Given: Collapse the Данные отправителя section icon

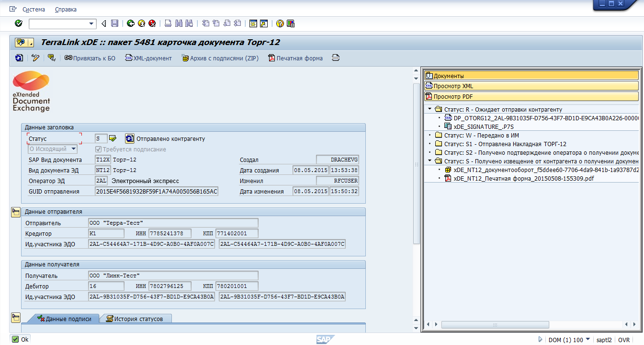Looking at the screenshot, I should coord(15,213).
